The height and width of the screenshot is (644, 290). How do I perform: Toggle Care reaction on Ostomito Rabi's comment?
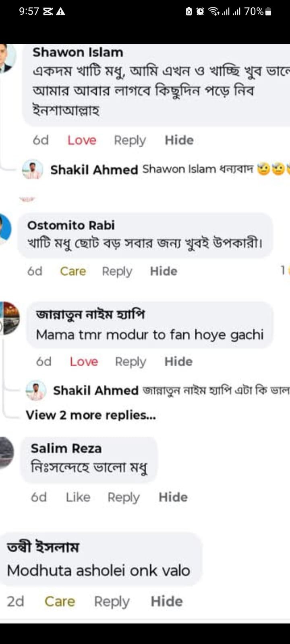pos(73,271)
